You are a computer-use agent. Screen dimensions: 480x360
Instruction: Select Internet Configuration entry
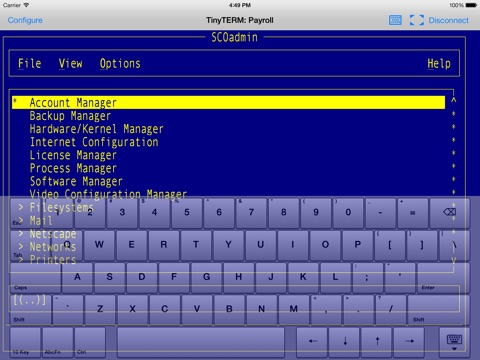(94, 142)
